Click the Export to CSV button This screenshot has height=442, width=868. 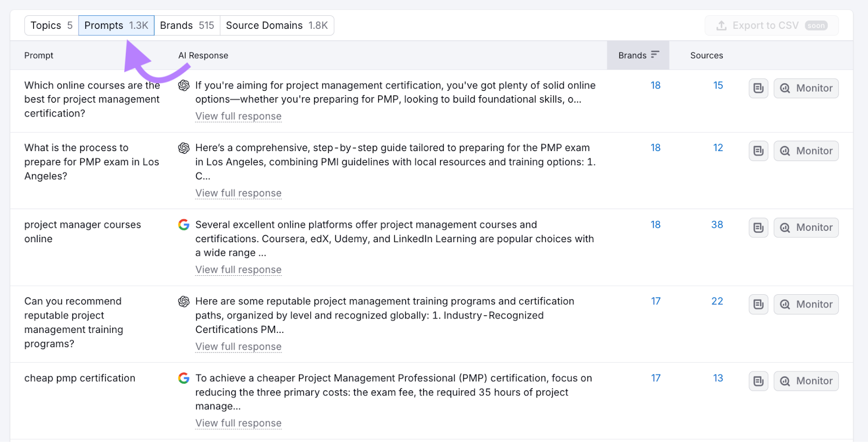pos(771,26)
